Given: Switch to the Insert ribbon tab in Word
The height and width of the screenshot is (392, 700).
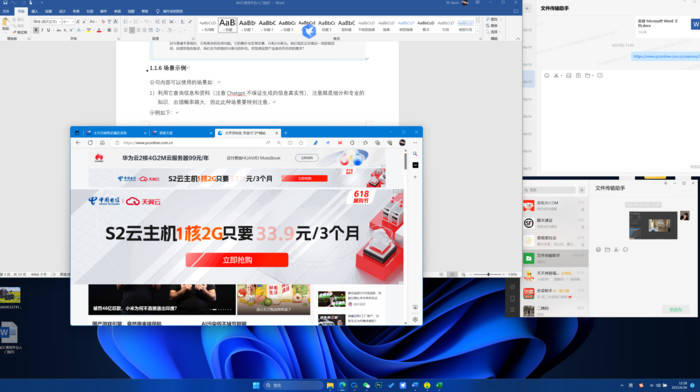Looking at the screenshot, I should [34, 11].
